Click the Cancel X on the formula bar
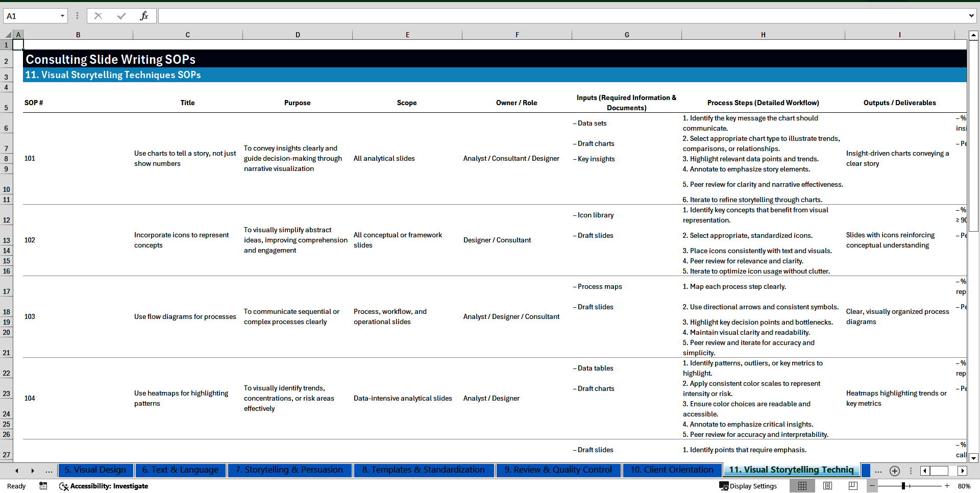The image size is (980, 493). click(98, 16)
